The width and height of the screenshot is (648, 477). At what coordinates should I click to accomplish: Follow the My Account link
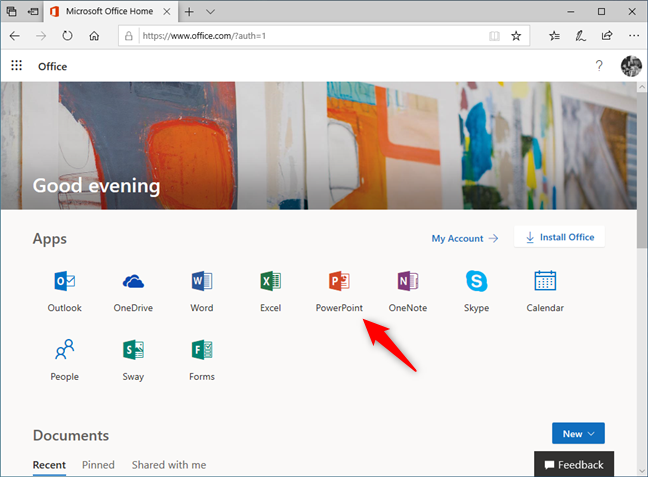pyautogui.click(x=464, y=239)
